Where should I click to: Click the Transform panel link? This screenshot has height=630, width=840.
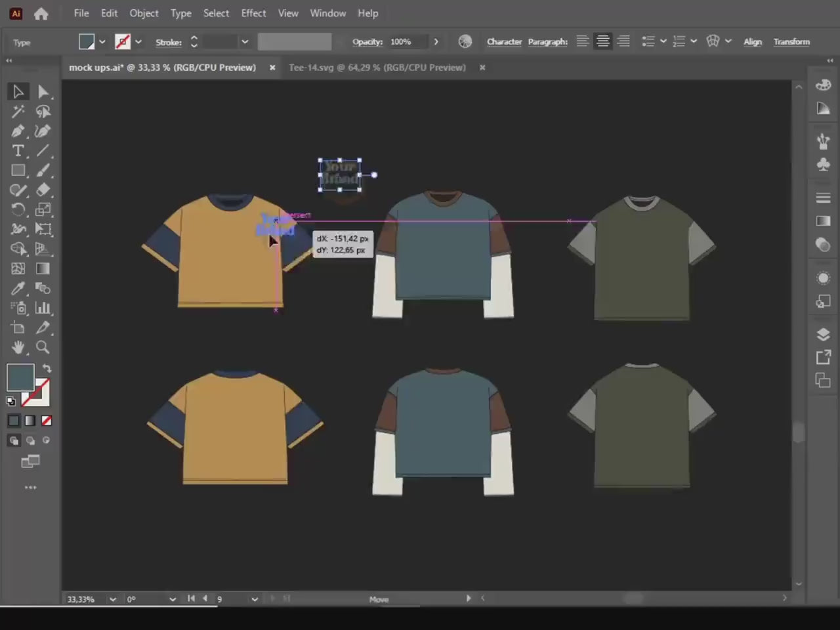pos(791,41)
